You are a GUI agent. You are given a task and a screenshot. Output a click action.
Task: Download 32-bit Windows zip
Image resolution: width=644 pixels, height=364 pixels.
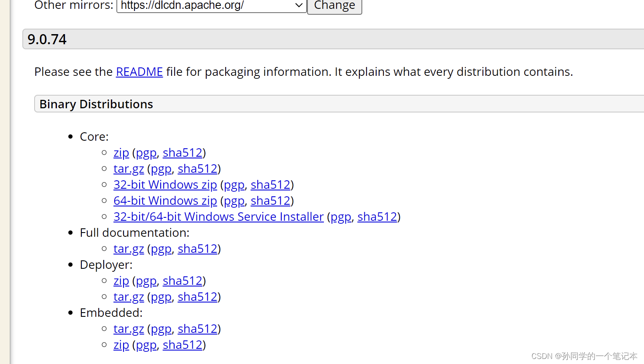click(165, 185)
